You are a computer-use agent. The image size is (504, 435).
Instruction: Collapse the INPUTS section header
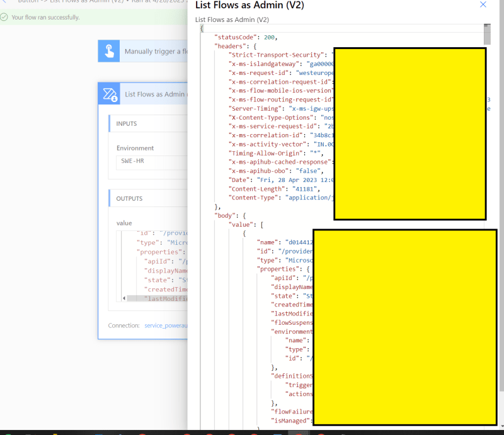tap(148, 123)
